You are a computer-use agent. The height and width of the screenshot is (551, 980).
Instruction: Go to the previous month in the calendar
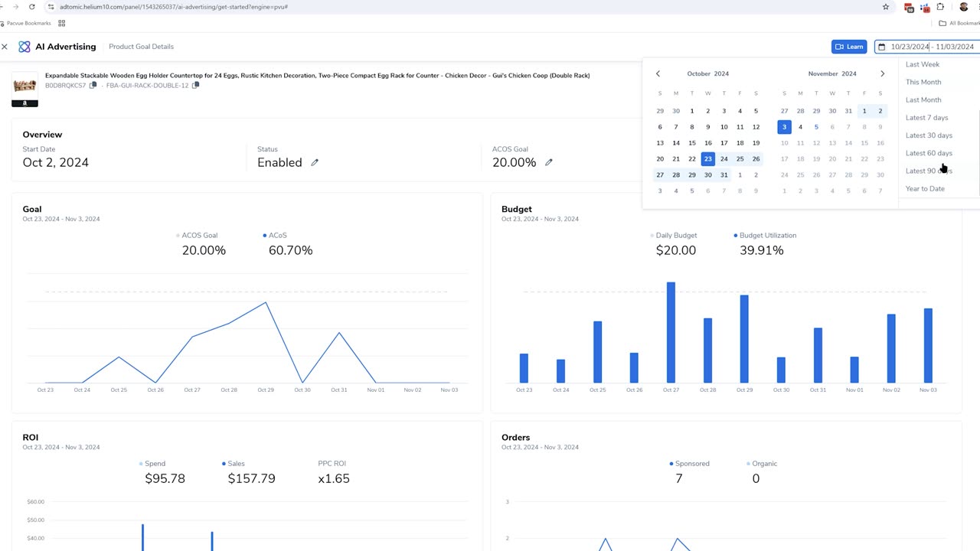(658, 73)
